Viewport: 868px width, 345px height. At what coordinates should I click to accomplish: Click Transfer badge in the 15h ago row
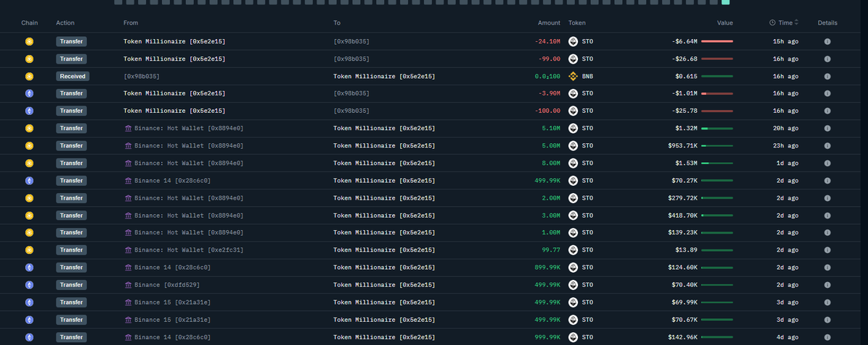[72, 41]
